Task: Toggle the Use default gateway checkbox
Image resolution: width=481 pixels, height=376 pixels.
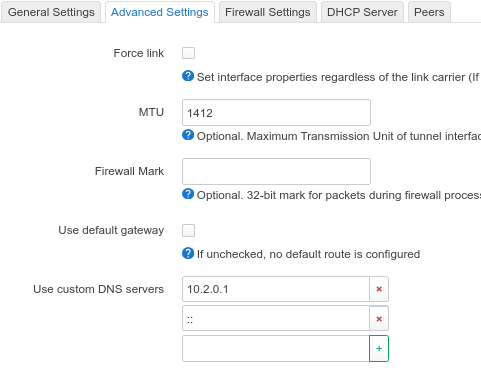Action: click(x=188, y=230)
